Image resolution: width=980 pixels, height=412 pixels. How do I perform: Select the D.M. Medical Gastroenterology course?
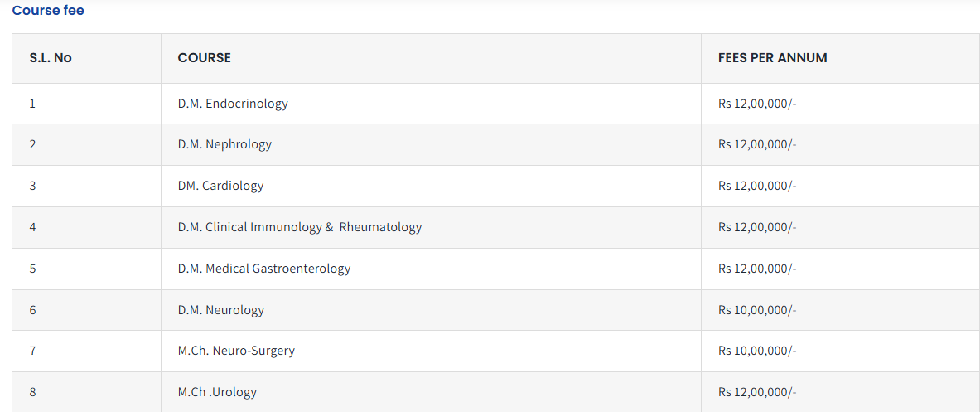click(x=263, y=269)
